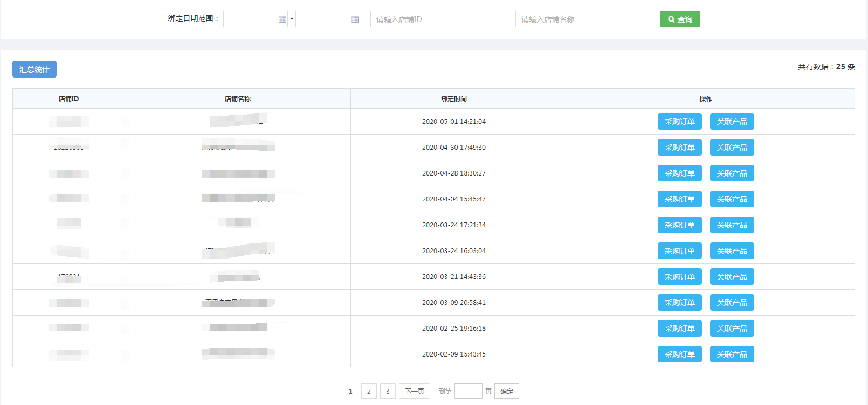
Task: Click the 共有数据 25 条 total count
Action: (826, 67)
